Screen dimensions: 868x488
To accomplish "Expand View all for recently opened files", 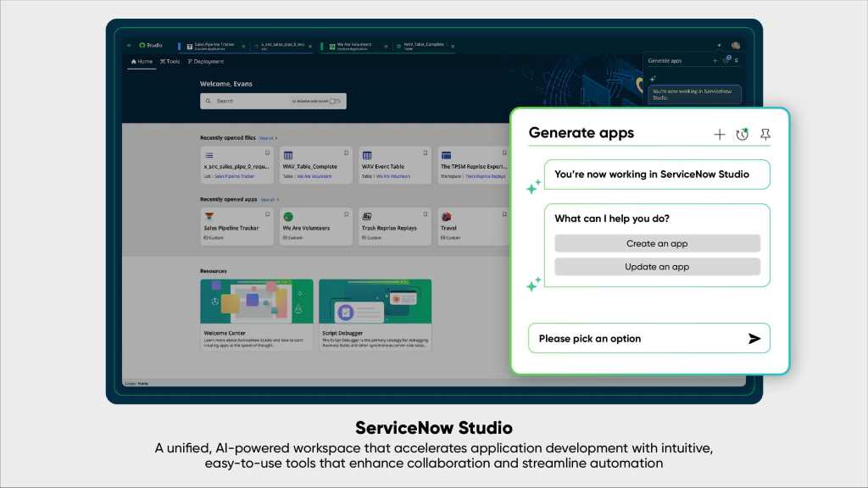I will pos(268,137).
